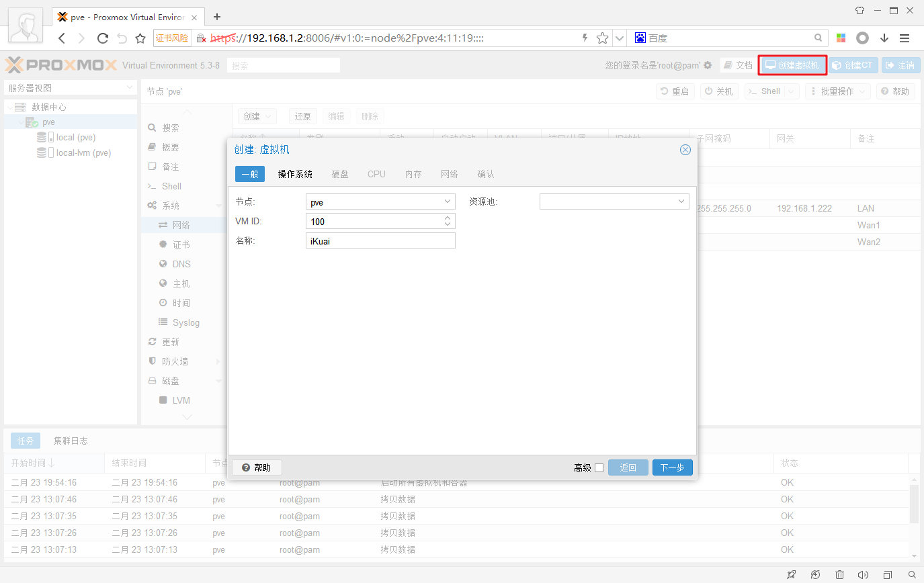Click the 下一步 next button
The height and width of the screenshot is (583, 924).
coord(672,467)
